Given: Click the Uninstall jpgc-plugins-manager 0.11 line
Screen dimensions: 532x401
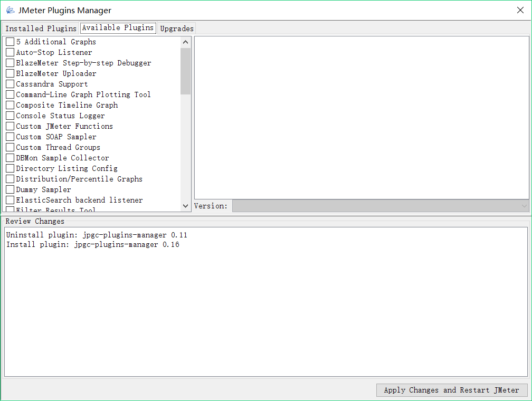Looking at the screenshot, I should click(97, 235).
